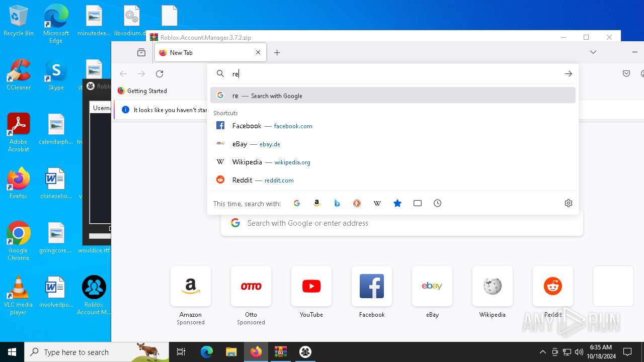Choose eBay ebay.de suggestion
644x362 pixels.
coord(393,144)
